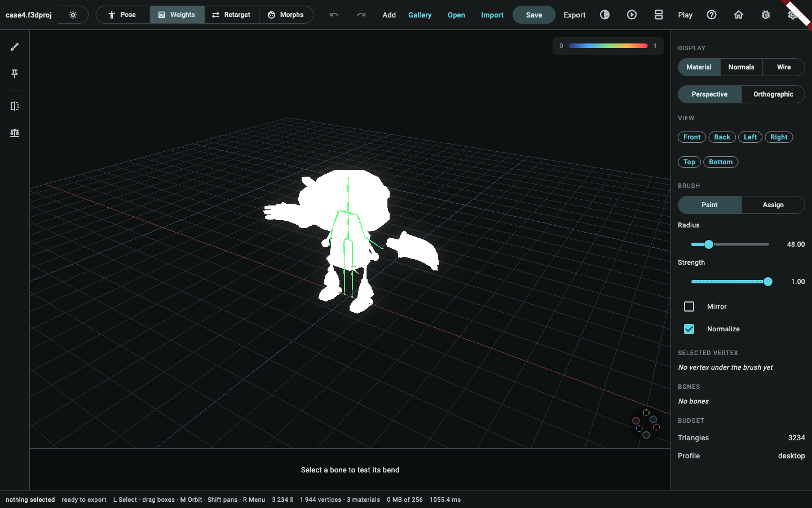Image resolution: width=812 pixels, height=508 pixels.
Task: Click Add in the top toolbar
Action: (x=389, y=15)
